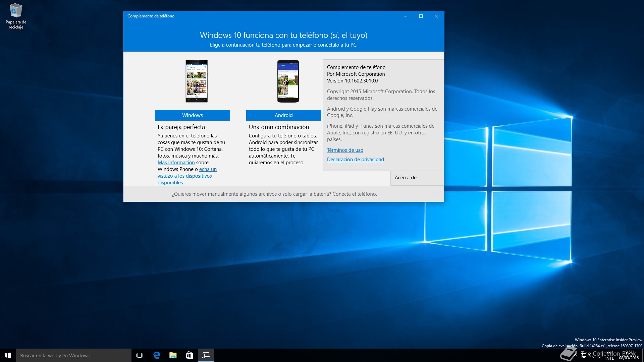Click 'La pareja perfecta' heading

pyautogui.click(x=181, y=127)
